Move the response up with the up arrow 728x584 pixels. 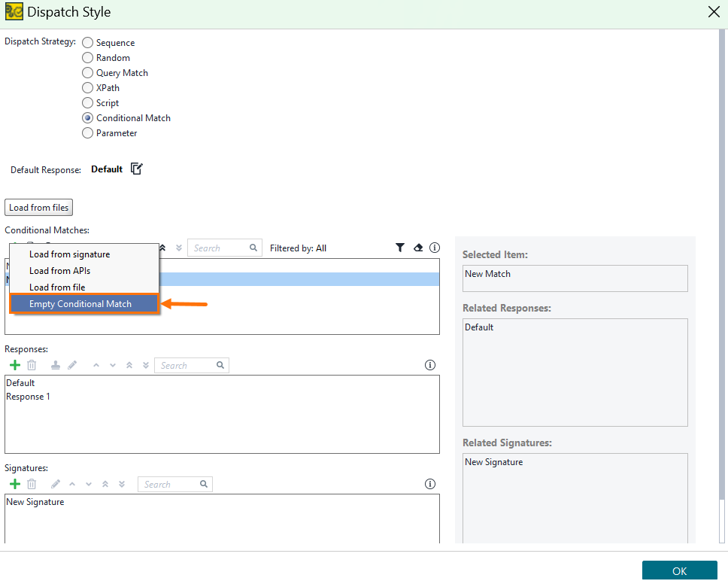tap(98, 365)
